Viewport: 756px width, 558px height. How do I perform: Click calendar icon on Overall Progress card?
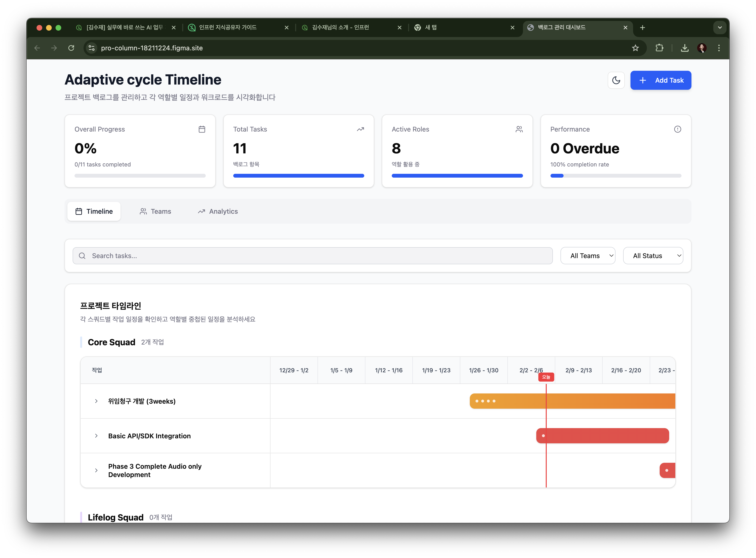(x=202, y=129)
